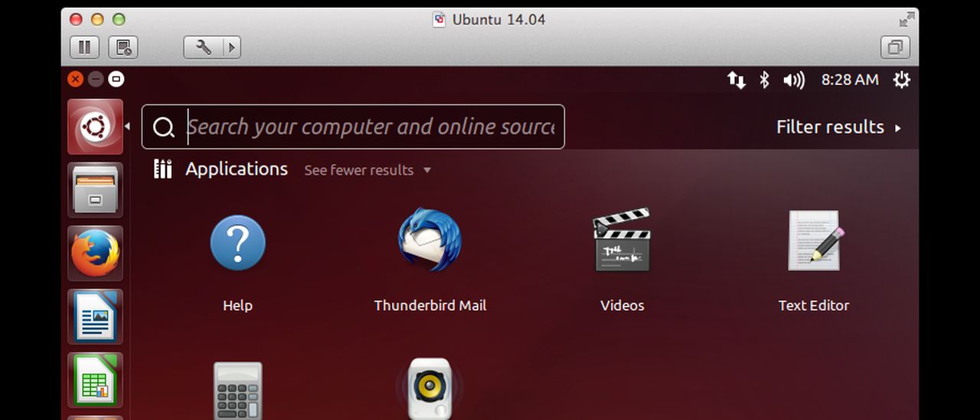The height and width of the screenshot is (420, 980).
Task: Collapse with See fewer results
Action: 367,170
